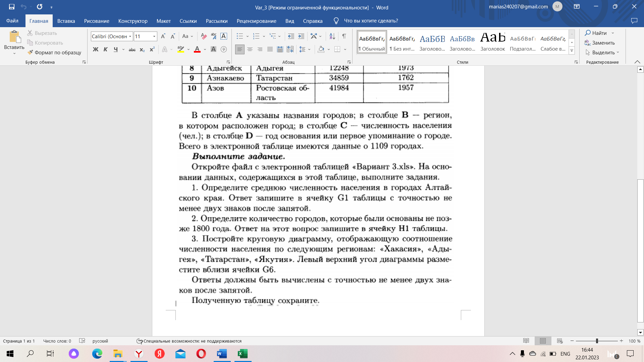Click the borders icon
Screen dimensions: 644x362
click(337, 50)
